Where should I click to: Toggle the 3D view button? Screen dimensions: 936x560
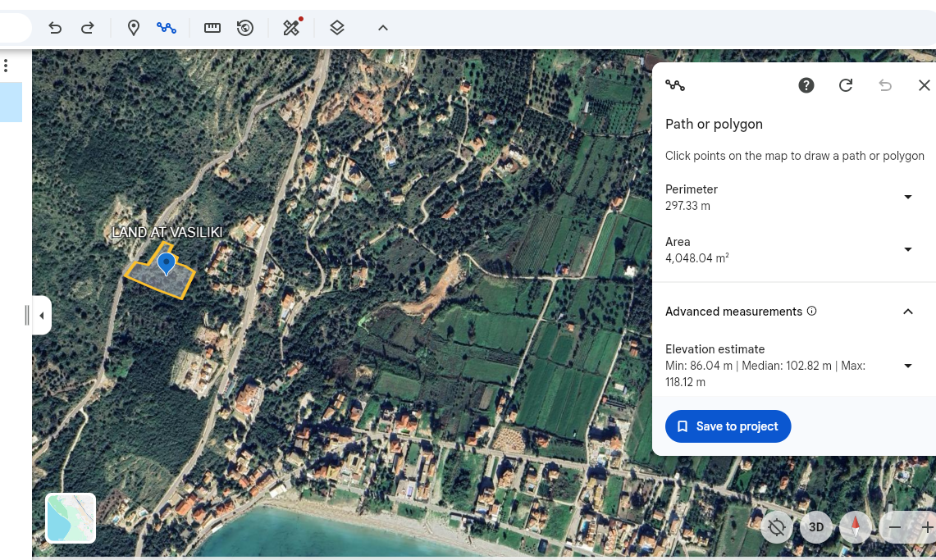click(816, 527)
